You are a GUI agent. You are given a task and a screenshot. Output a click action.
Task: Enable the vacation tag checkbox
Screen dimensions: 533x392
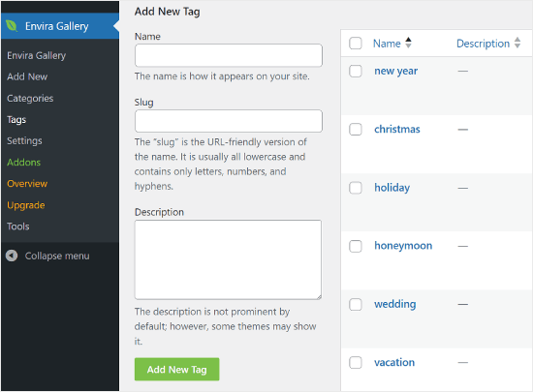(x=356, y=362)
